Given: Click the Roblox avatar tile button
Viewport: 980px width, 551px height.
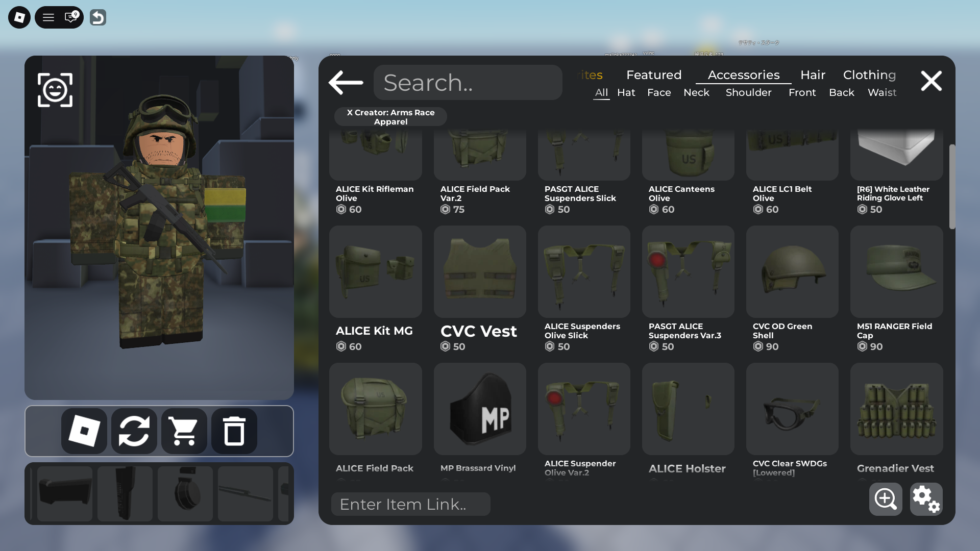Looking at the screenshot, I should [x=84, y=432].
